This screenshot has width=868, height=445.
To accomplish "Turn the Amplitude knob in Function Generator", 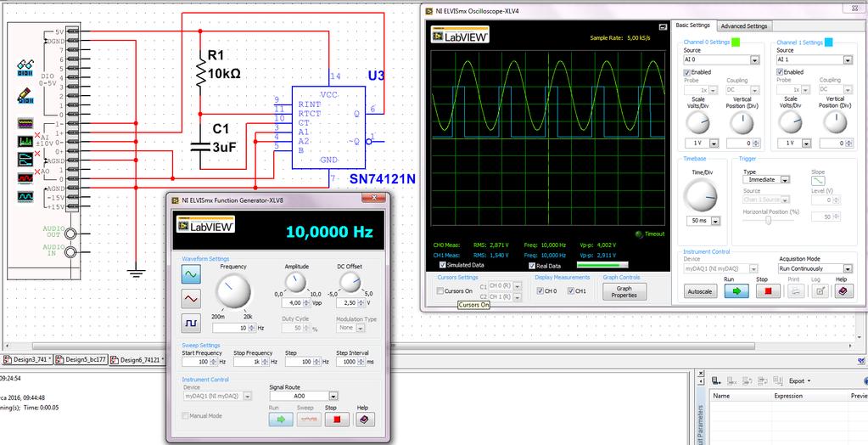I will pyautogui.click(x=295, y=282).
